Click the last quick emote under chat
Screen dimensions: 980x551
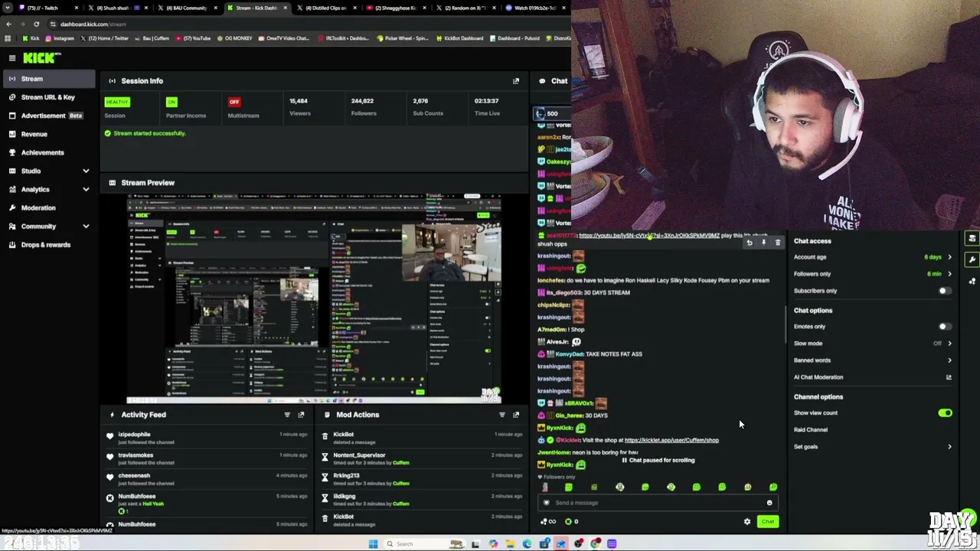tap(773, 487)
